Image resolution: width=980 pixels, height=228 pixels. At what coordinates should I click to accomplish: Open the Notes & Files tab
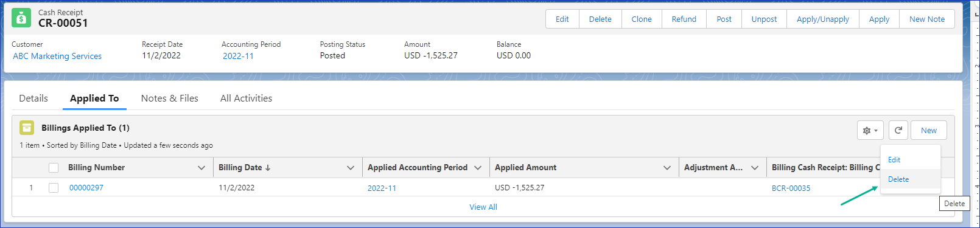click(x=170, y=98)
